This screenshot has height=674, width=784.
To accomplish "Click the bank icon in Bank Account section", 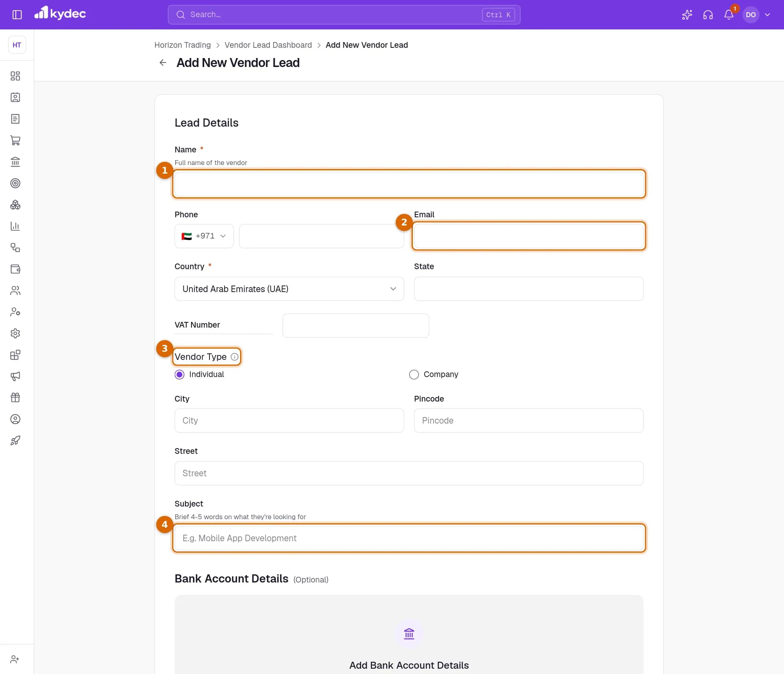I will (x=409, y=634).
